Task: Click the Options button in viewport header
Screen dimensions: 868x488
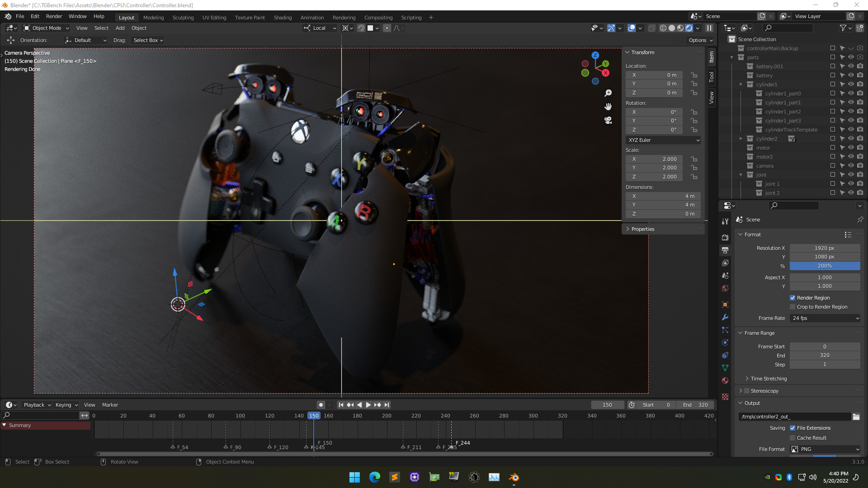Action: coord(700,40)
